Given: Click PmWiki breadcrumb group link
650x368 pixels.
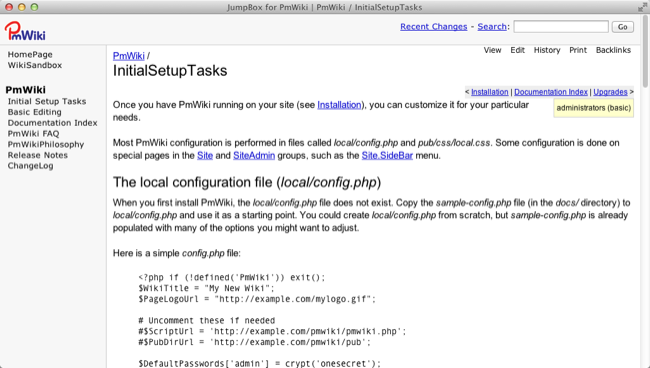Looking at the screenshot, I should tap(129, 56).
